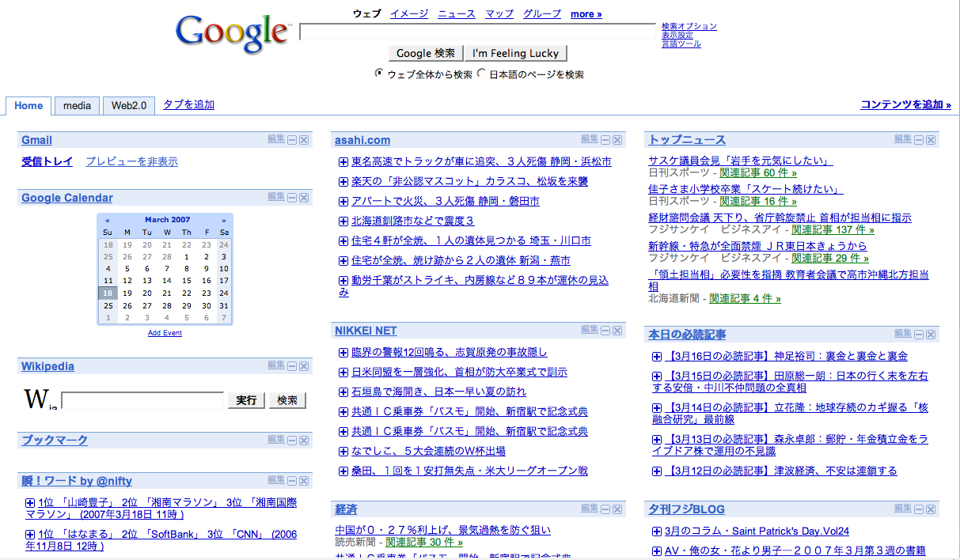Select the Home tab
The width and height of the screenshot is (960, 560).
[28, 106]
